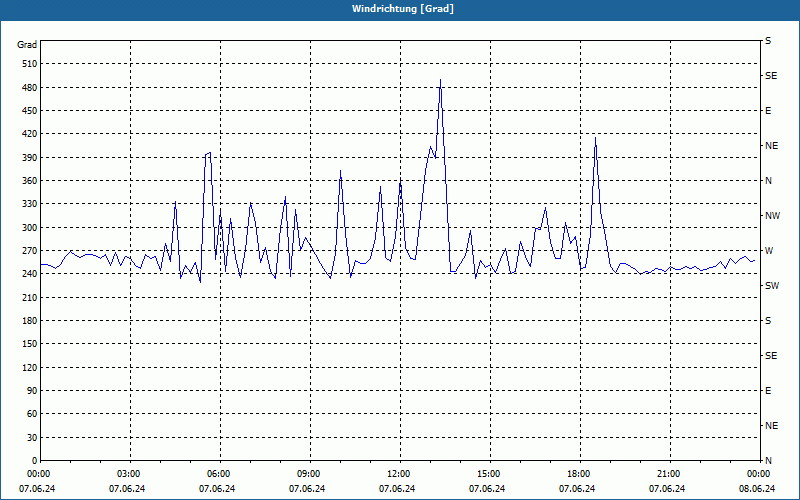Select the 00:00 time label above 08.06.24
Viewport: 800px width, 500px height.
(758, 474)
